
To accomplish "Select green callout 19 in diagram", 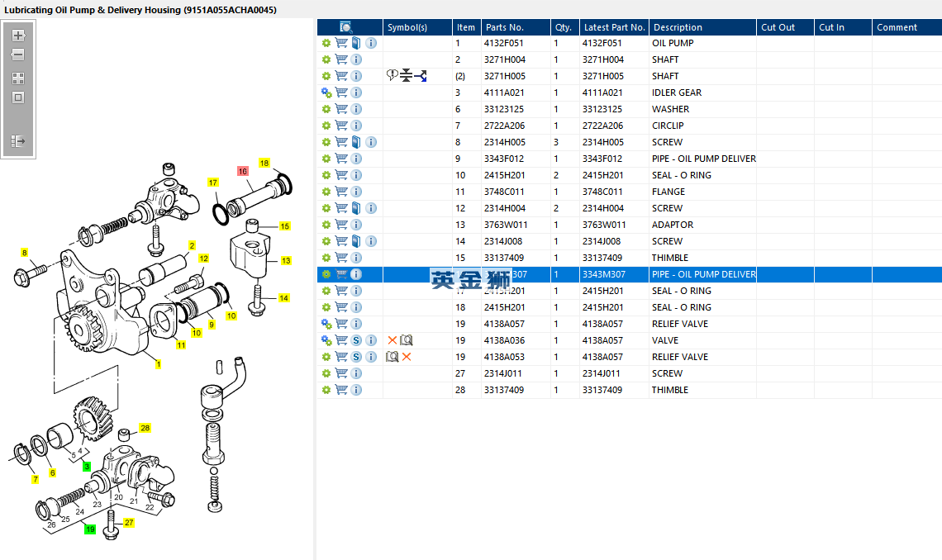I will (90, 529).
